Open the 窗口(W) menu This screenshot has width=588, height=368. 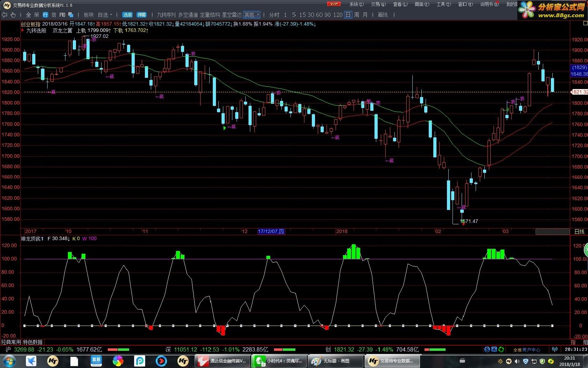[x=465, y=4]
